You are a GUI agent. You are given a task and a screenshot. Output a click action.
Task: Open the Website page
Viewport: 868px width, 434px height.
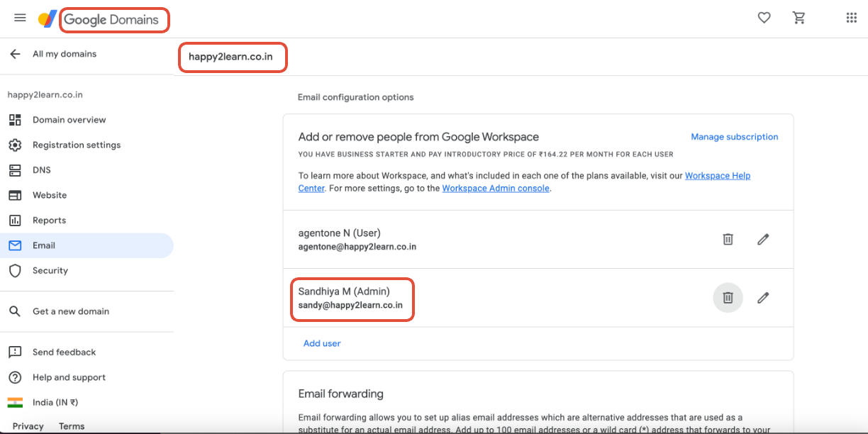pyautogui.click(x=50, y=195)
